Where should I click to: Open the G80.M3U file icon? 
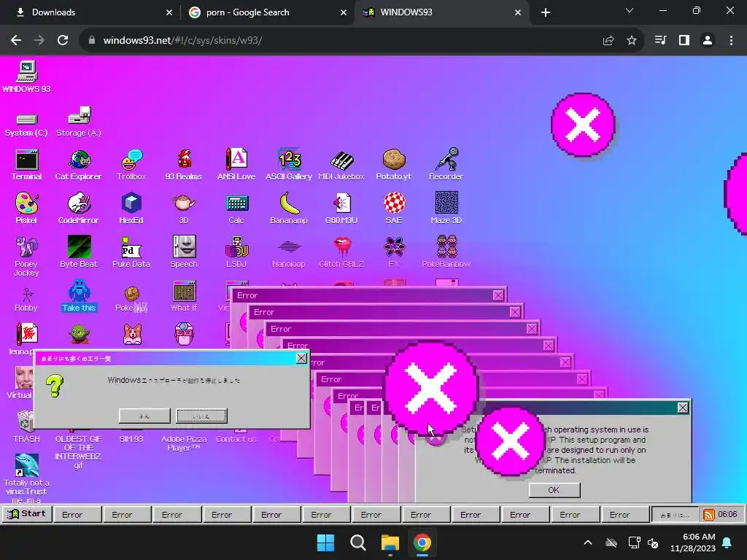pos(341,208)
